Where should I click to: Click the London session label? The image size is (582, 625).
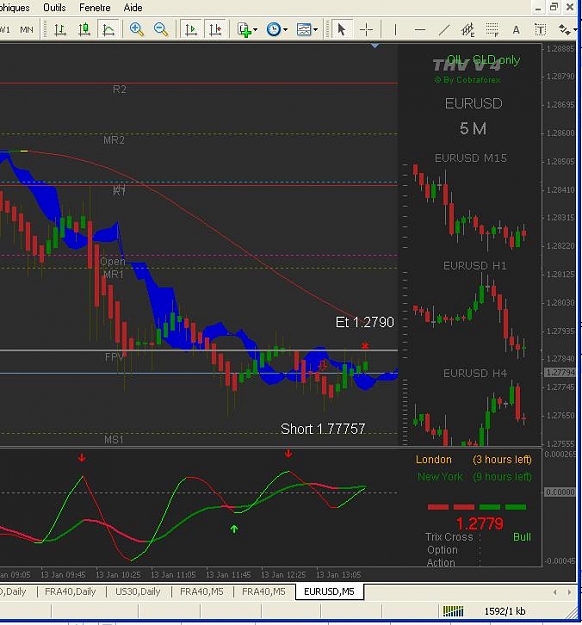(434, 460)
